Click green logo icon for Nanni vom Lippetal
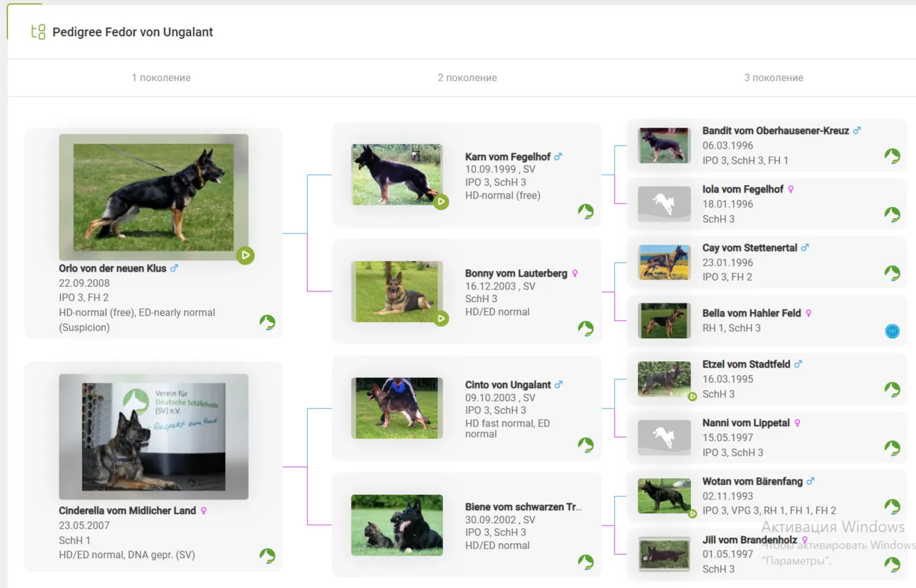This screenshot has height=588, width=916. (x=892, y=448)
